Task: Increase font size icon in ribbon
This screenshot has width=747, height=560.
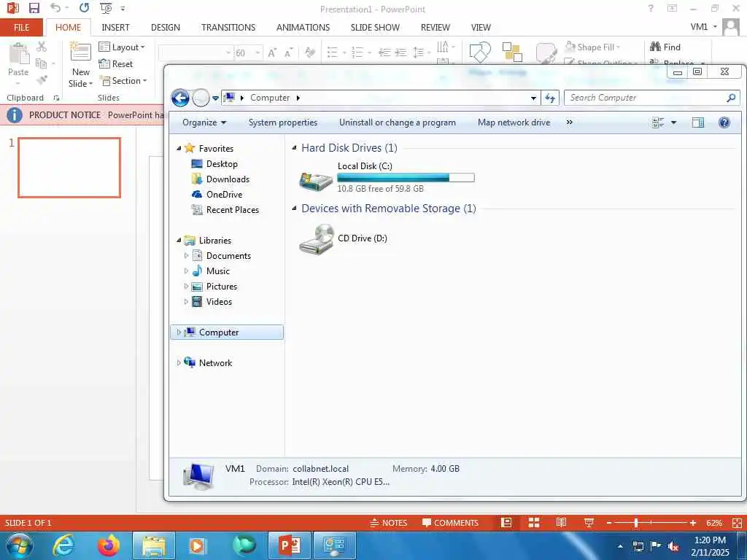Action: [272, 52]
